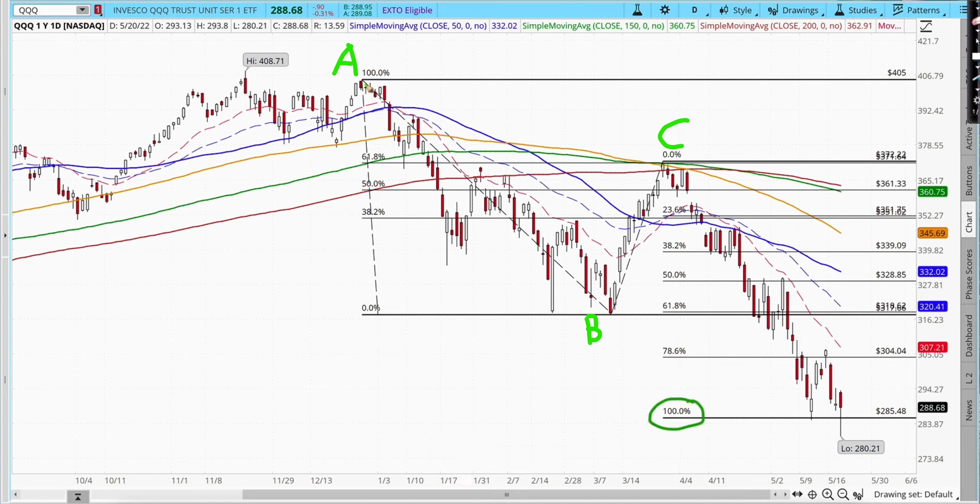This screenshot has height=504, width=980.
Task: Switch to the Buttons sidebar tab
Action: point(969,180)
